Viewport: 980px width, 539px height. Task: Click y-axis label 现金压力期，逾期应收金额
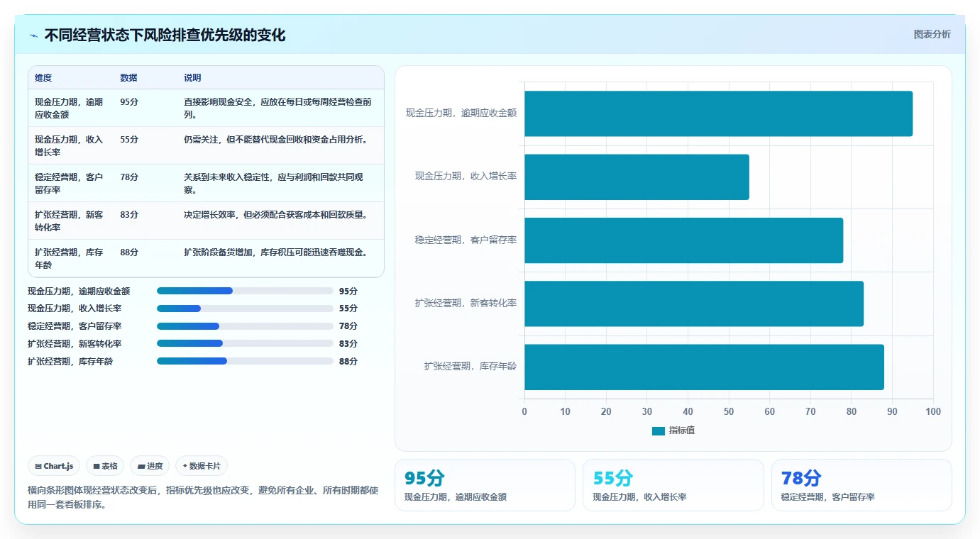coord(461,113)
